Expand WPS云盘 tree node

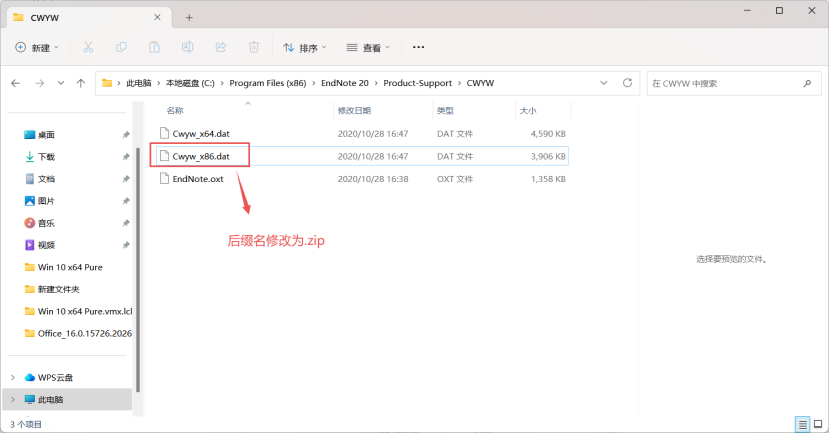point(13,377)
